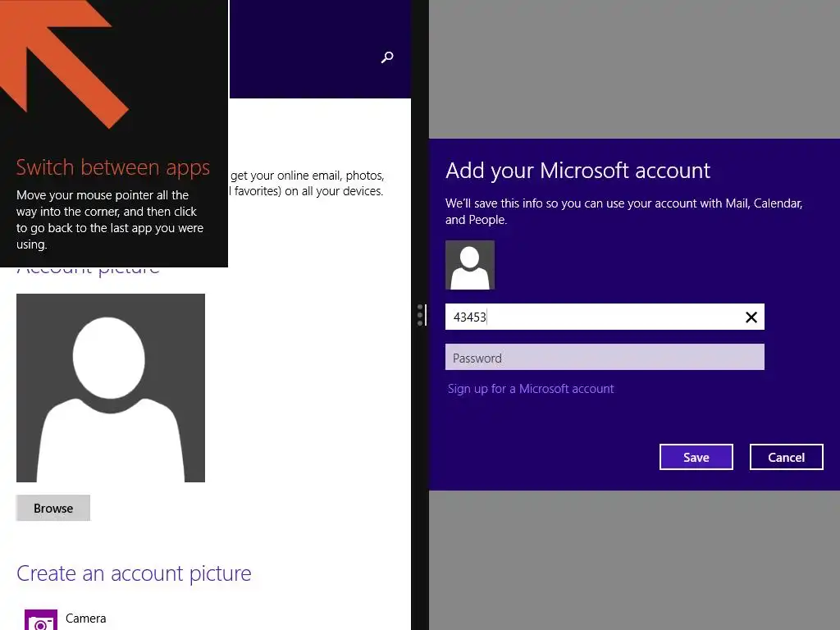
Task: Click the Switch between apps tip heading
Action: tap(113, 167)
